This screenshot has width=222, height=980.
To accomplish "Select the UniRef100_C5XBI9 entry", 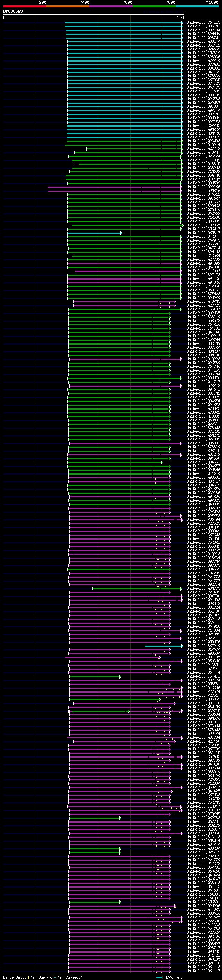I will pos(203,53).
